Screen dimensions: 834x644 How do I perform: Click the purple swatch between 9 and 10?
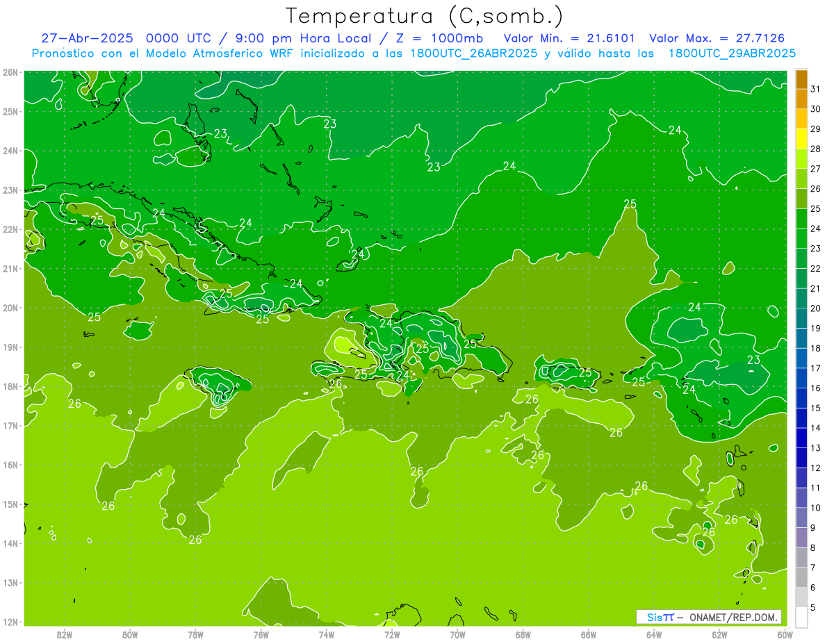pyautogui.click(x=801, y=518)
